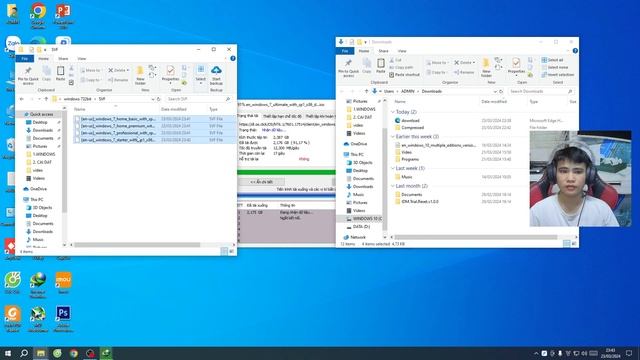Click refresh icon beside Siff address bar
640x360 pixels.
click(159, 99)
